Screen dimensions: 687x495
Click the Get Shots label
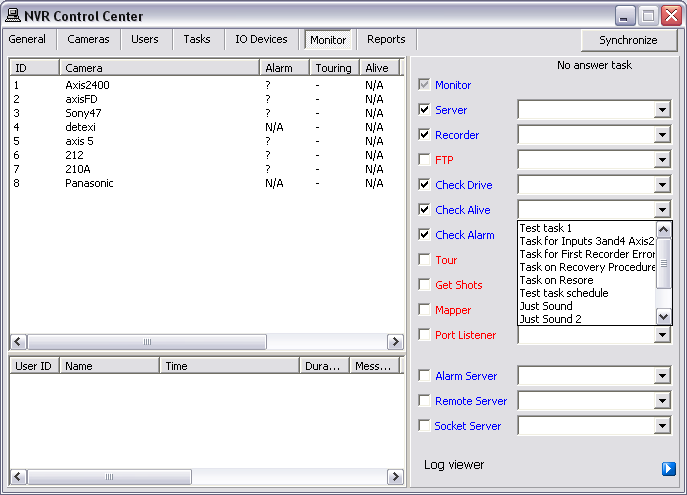pos(458,285)
